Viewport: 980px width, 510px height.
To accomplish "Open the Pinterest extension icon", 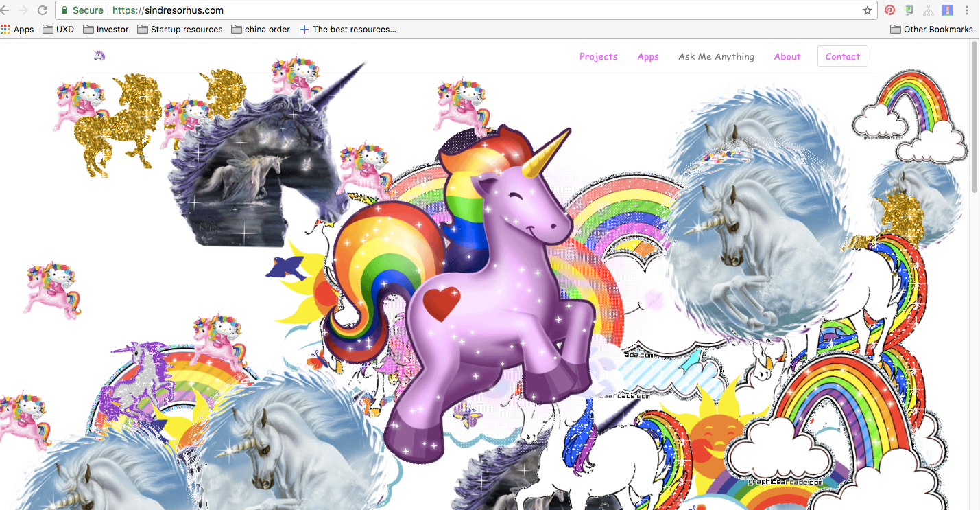I will pyautogui.click(x=889, y=10).
